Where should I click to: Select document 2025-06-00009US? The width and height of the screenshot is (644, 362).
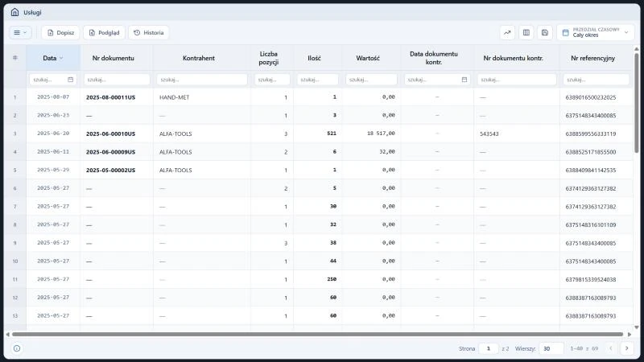(x=110, y=152)
